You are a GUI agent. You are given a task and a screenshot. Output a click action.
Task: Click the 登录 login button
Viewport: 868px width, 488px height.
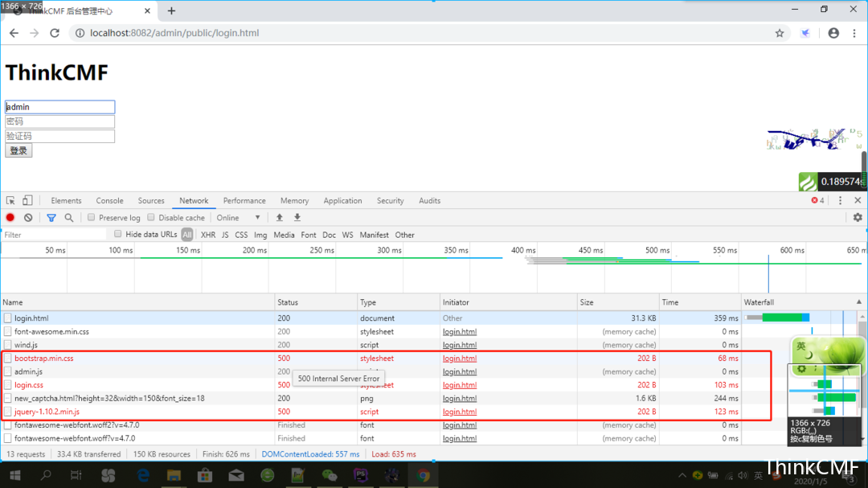(18, 150)
